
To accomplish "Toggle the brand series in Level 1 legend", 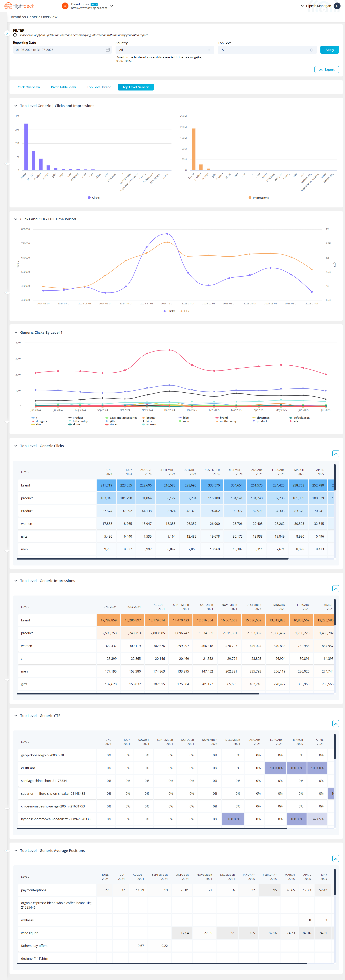I will coord(222,418).
